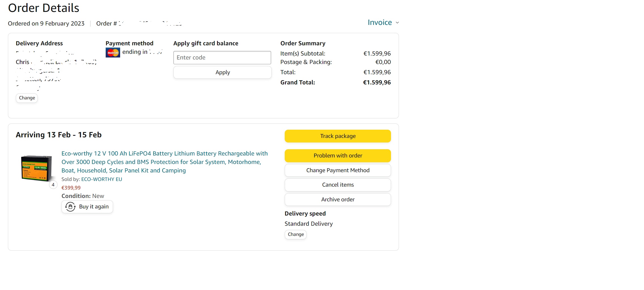Viewport: 644px width, 290px height.
Task: Select Change Payment Method
Action: click(x=338, y=170)
